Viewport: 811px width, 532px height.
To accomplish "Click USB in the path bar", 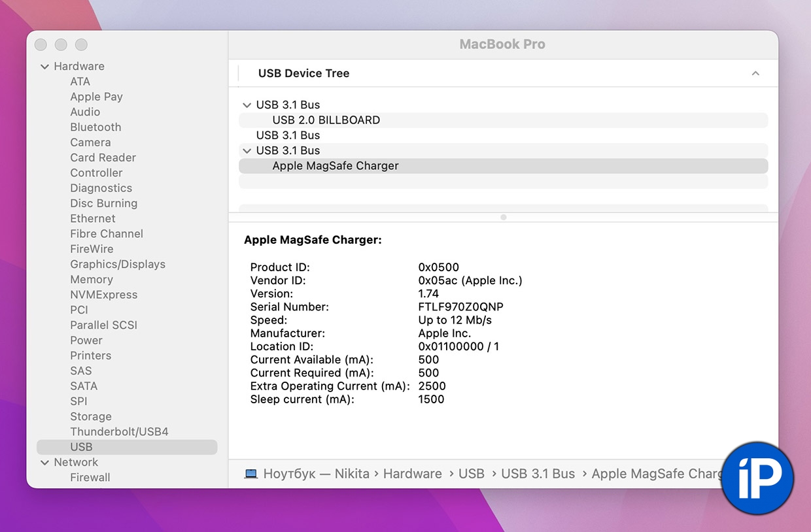I will click(x=472, y=474).
